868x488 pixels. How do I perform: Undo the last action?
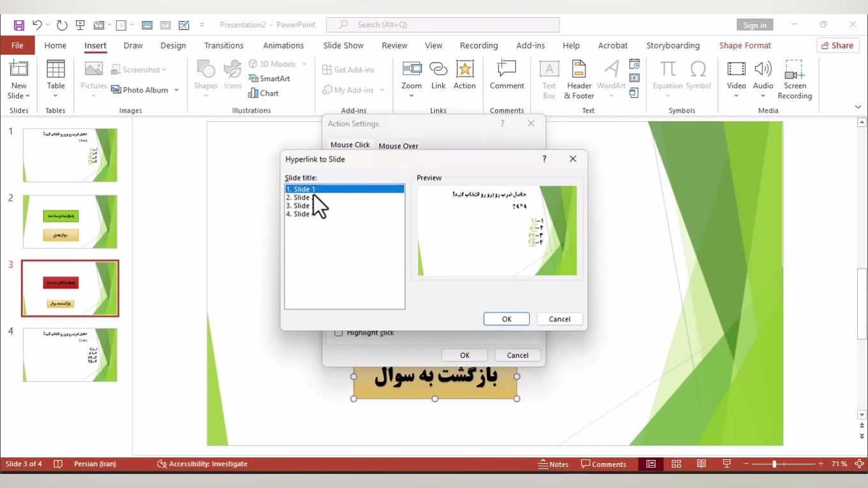click(x=37, y=25)
